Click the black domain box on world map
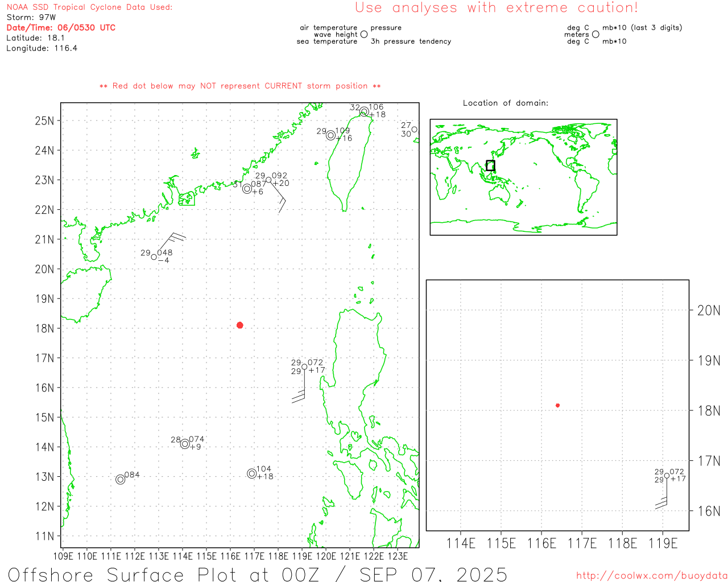Viewport: 728px width, 582px height. [x=490, y=165]
